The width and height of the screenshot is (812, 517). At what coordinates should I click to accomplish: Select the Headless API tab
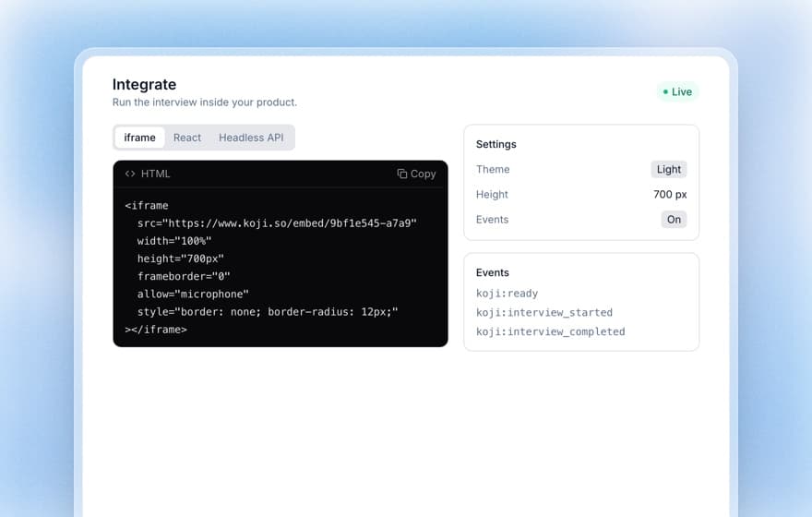pyautogui.click(x=251, y=138)
